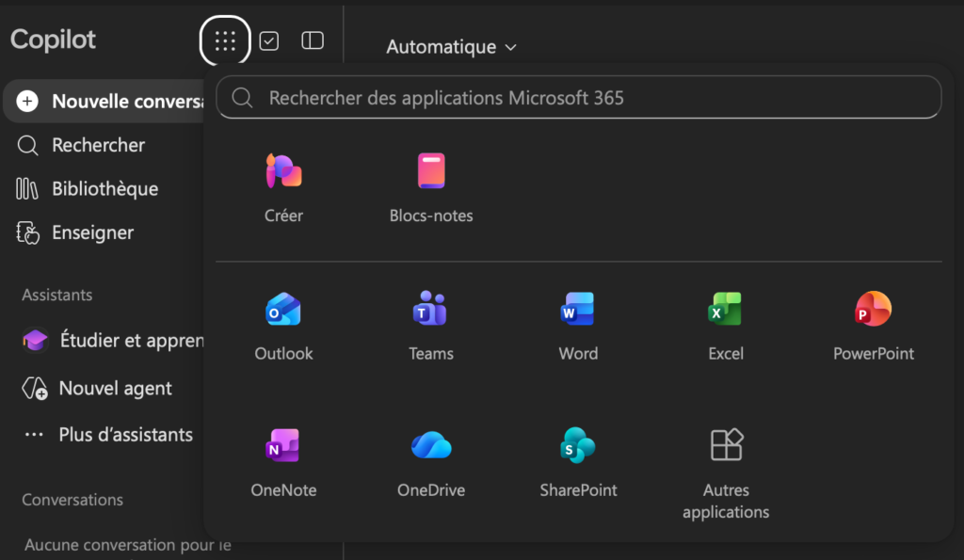The height and width of the screenshot is (560, 964).
Task: Click the plus icon for new conversation
Action: point(27,101)
